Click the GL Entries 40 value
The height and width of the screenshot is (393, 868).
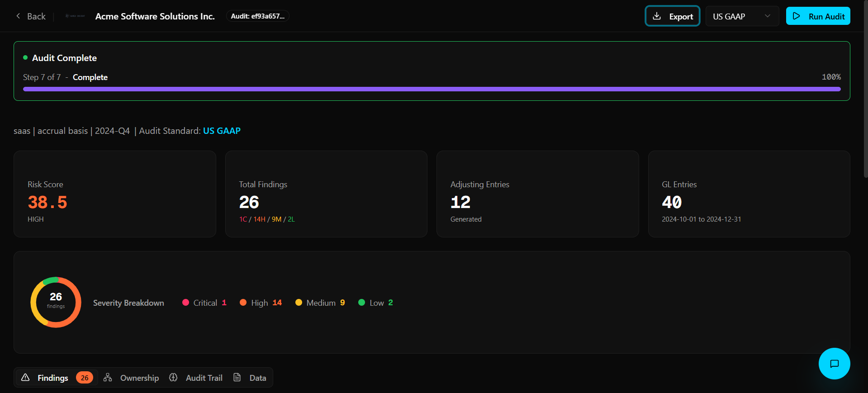coord(672,202)
